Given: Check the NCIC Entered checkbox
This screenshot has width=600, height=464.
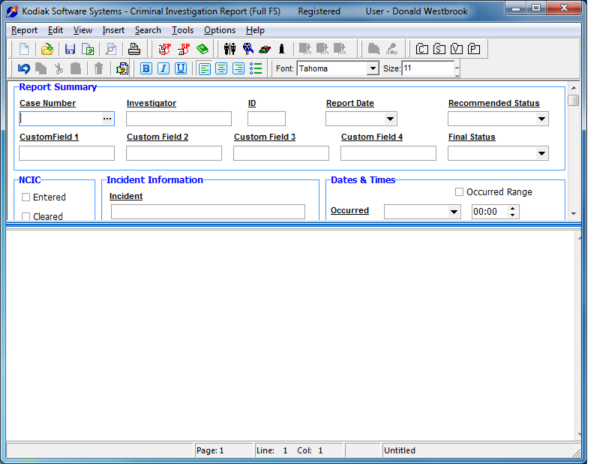Looking at the screenshot, I should [x=26, y=198].
